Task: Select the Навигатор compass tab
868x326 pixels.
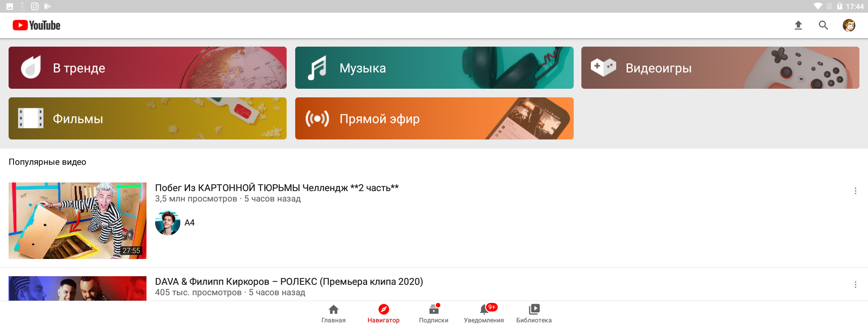Action: point(383,314)
